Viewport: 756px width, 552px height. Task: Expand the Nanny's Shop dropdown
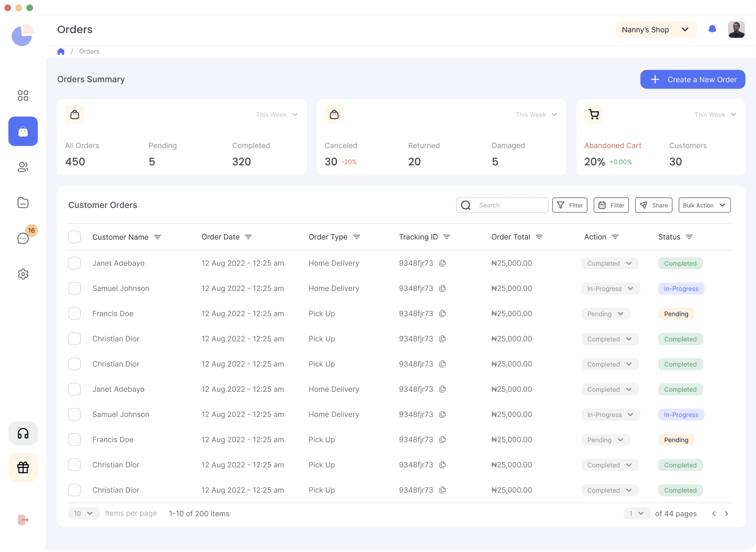(655, 30)
